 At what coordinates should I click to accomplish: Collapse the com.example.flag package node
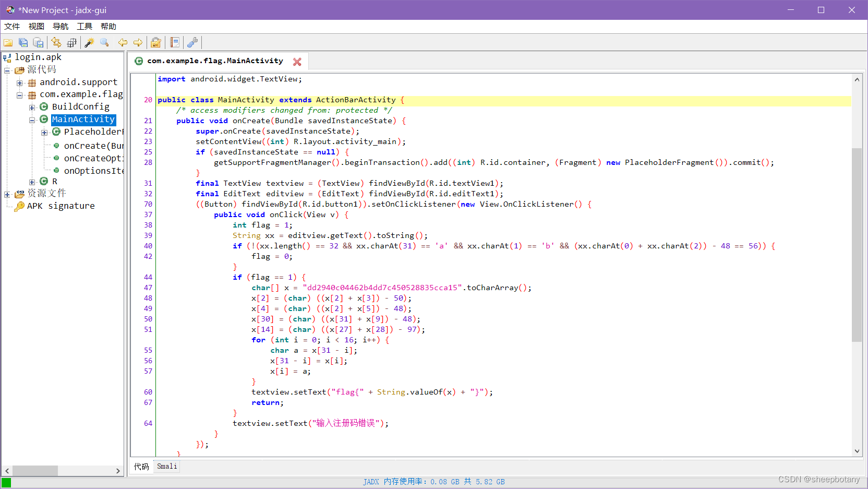19,95
